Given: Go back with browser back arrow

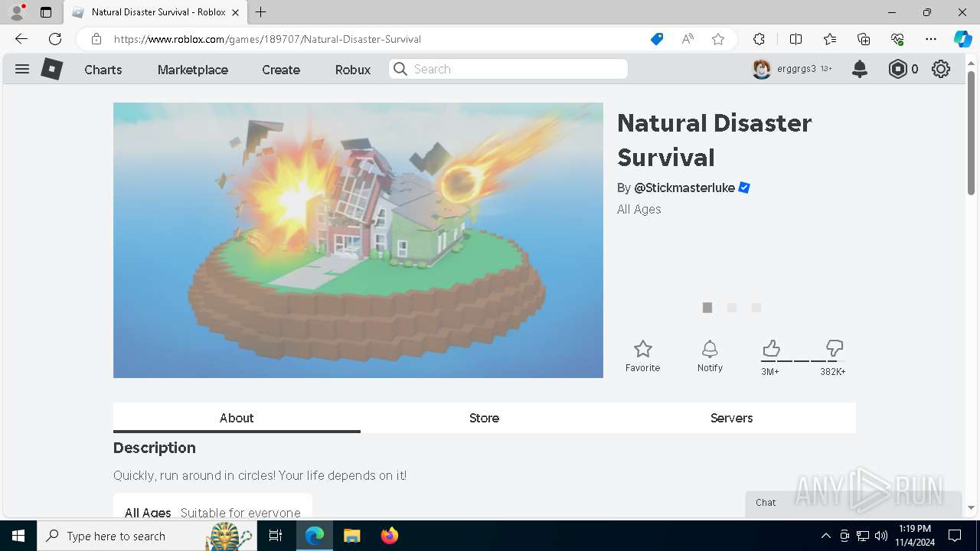Looking at the screenshot, I should 21,39.
